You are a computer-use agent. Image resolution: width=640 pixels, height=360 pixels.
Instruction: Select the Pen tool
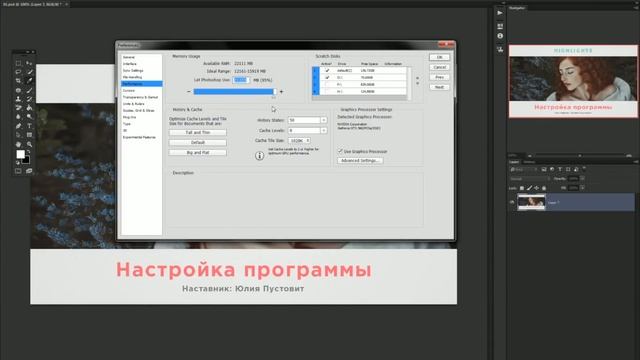coord(18,126)
